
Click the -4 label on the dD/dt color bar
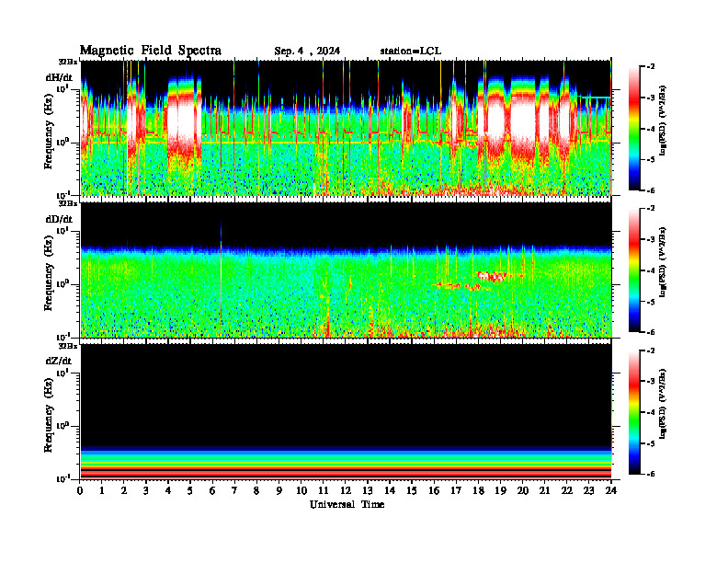point(651,270)
